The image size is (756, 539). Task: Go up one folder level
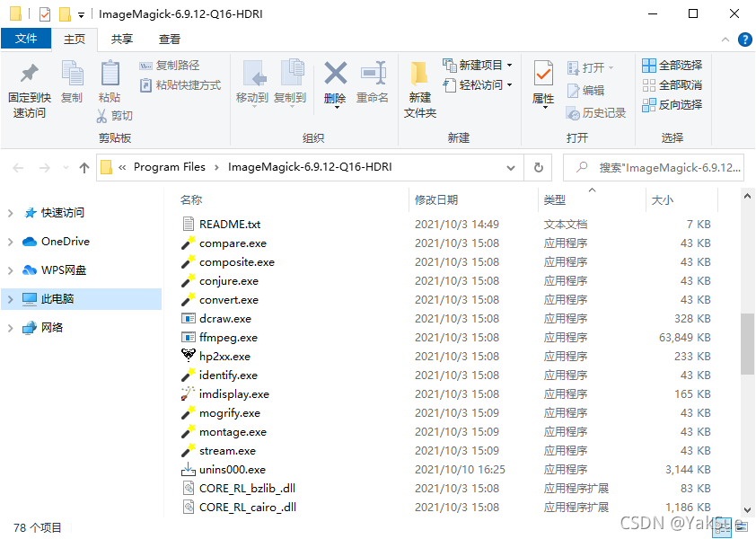(84, 168)
